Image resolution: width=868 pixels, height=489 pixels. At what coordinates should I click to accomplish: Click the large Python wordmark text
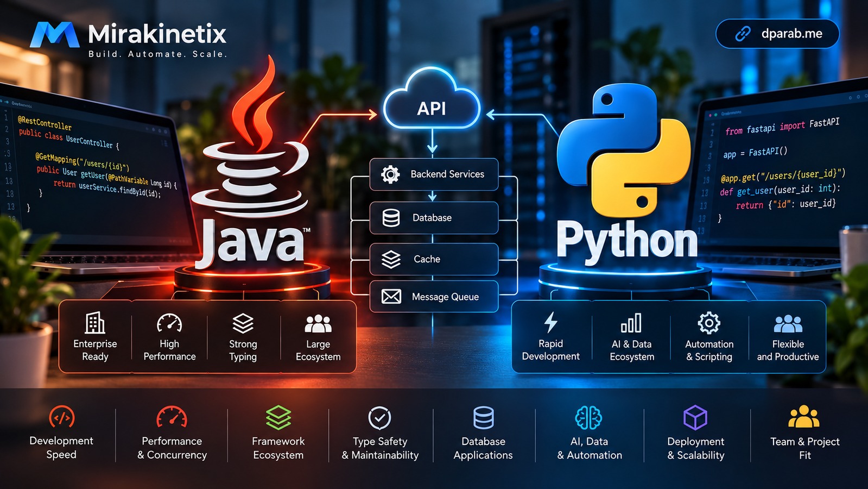627,242
